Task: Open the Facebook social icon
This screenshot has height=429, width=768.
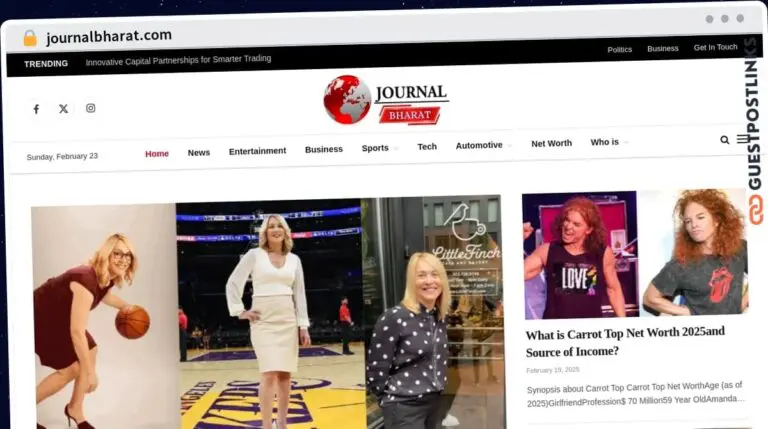Action: [36, 108]
